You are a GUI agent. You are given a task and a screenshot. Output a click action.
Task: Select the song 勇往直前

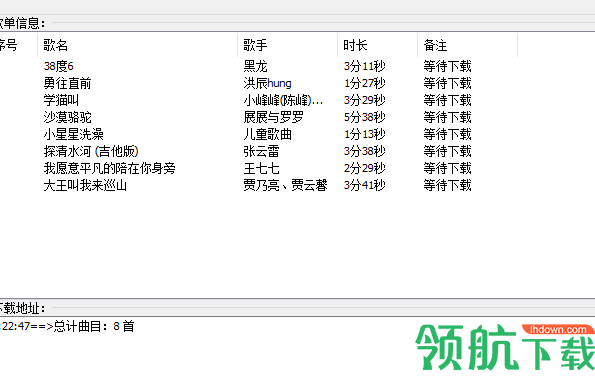(67, 83)
